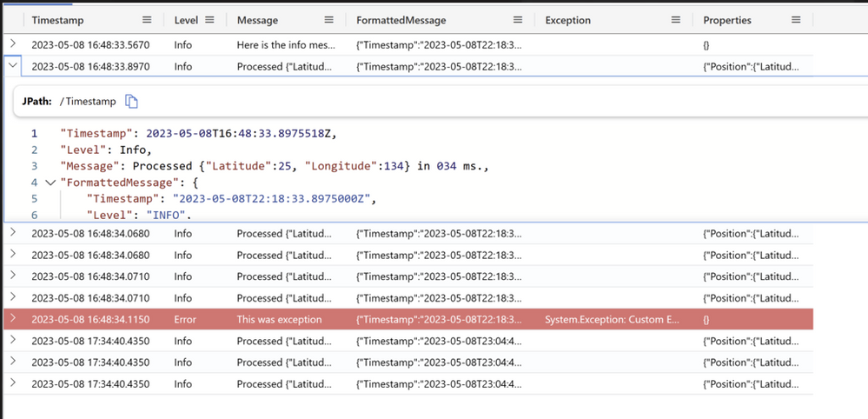Click the System.Exception: Custom exception cell
868x419 pixels.
pos(612,320)
